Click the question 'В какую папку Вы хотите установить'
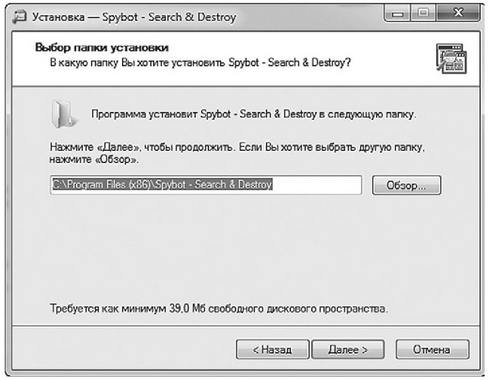The height and width of the screenshot is (380, 488). click(138, 63)
